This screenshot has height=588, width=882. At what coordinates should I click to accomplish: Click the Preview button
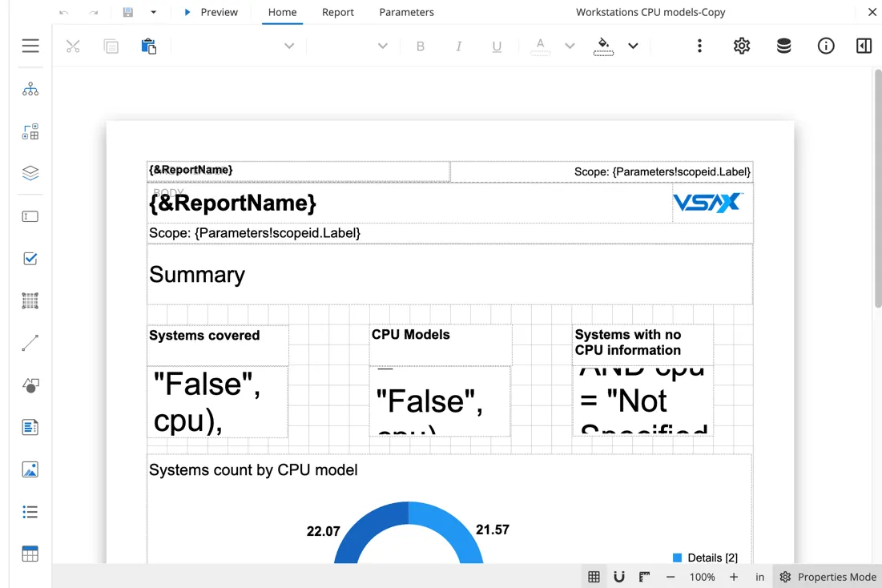tap(211, 12)
